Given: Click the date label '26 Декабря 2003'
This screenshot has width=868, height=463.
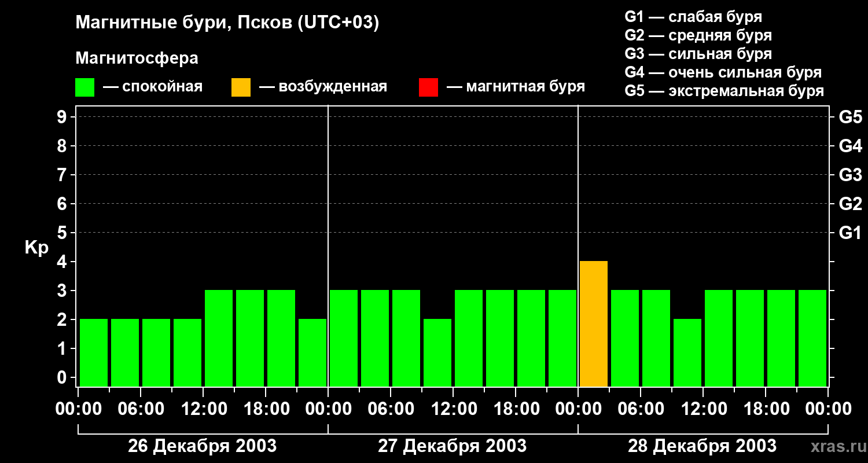Looking at the screenshot, I should pos(203,446).
